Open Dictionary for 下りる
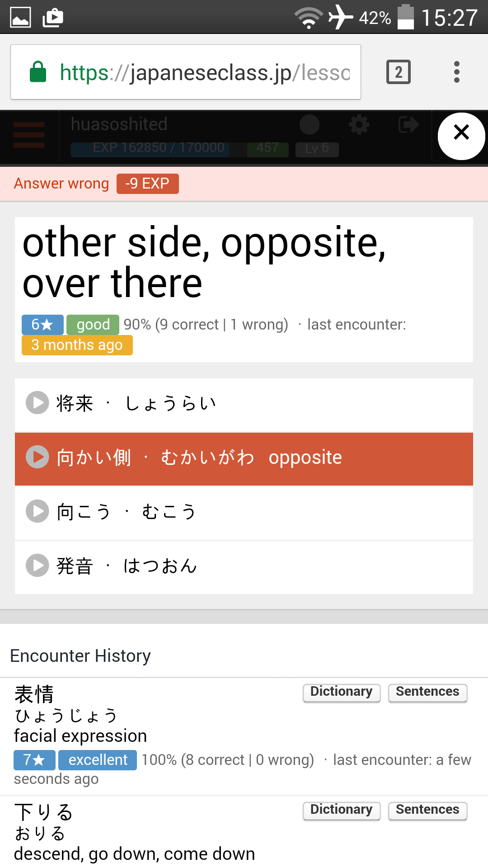Image resolution: width=488 pixels, height=868 pixels. click(x=341, y=810)
